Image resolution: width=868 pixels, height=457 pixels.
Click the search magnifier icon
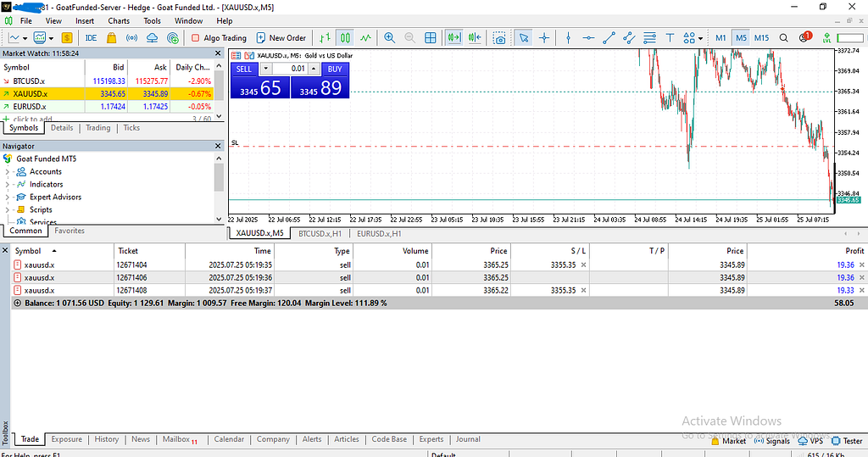(x=783, y=37)
